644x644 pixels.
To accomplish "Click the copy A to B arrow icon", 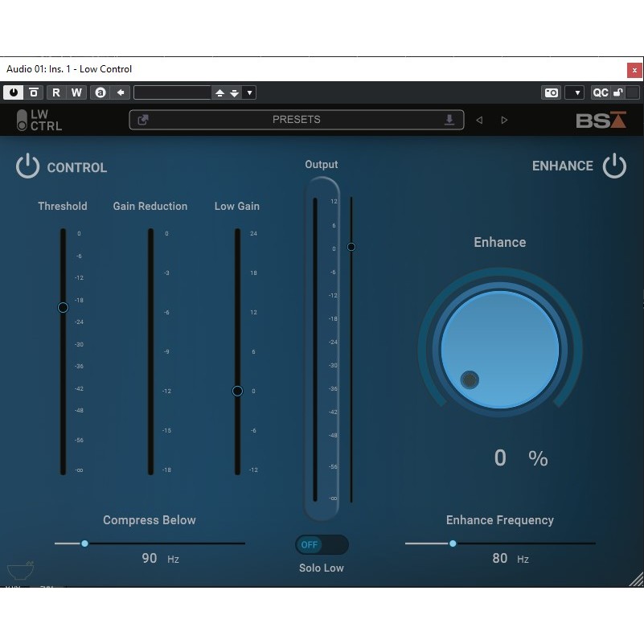I will (x=121, y=92).
